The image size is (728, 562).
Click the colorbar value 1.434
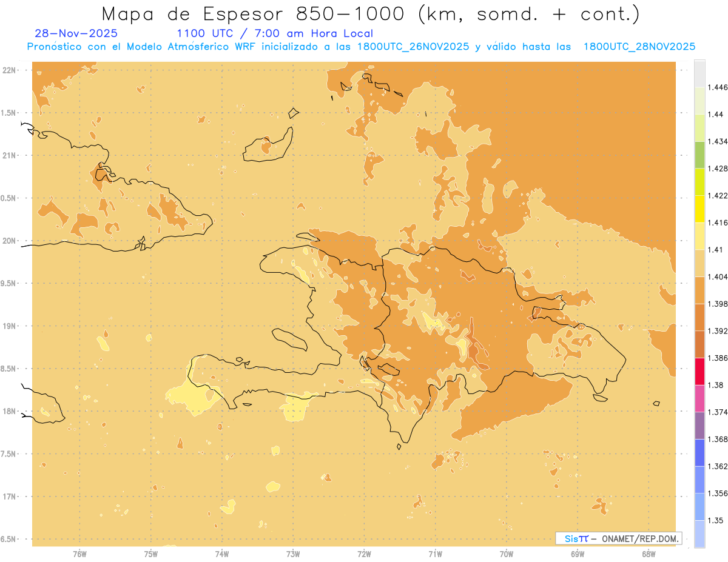click(718, 141)
